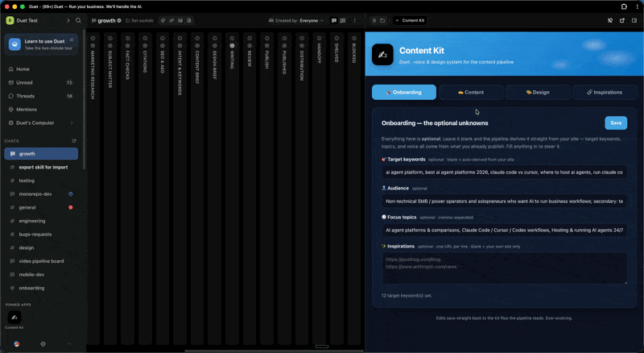Screen dimensions: 644x353
Task: Open the Created by Everyone dropdown
Action: pos(296,21)
